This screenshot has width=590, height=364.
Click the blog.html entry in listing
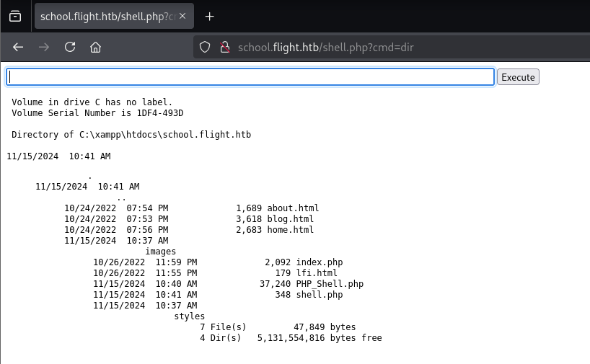291,219
